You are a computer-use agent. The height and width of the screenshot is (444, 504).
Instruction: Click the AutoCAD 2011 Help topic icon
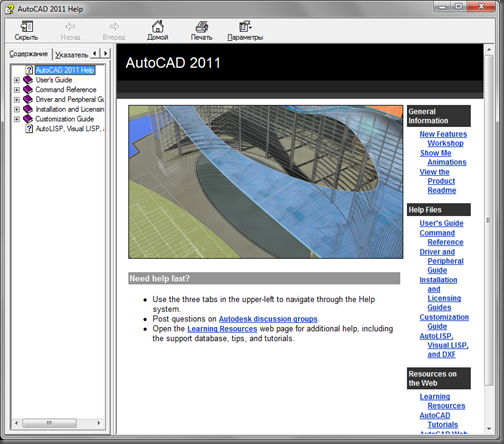pos(29,70)
